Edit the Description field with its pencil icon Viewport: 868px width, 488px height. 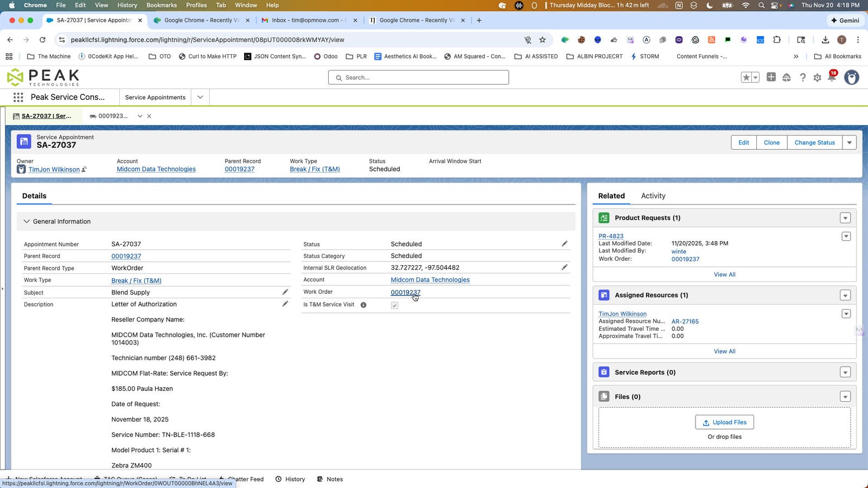[285, 304]
